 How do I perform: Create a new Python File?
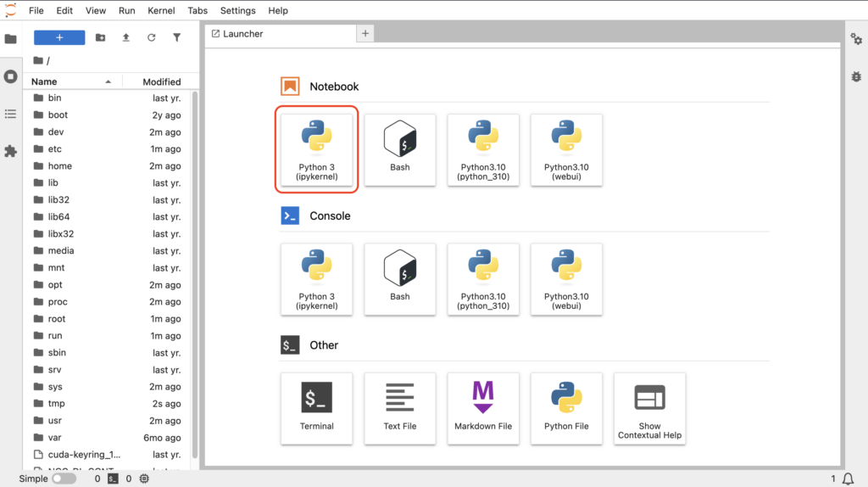click(x=566, y=408)
